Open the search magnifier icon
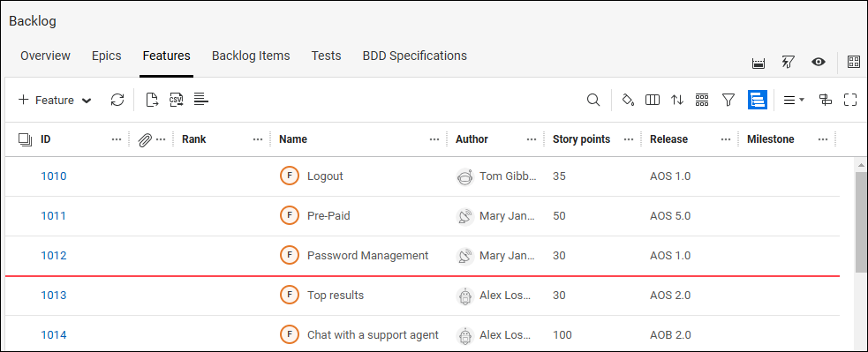The height and width of the screenshot is (352, 868). click(x=593, y=101)
